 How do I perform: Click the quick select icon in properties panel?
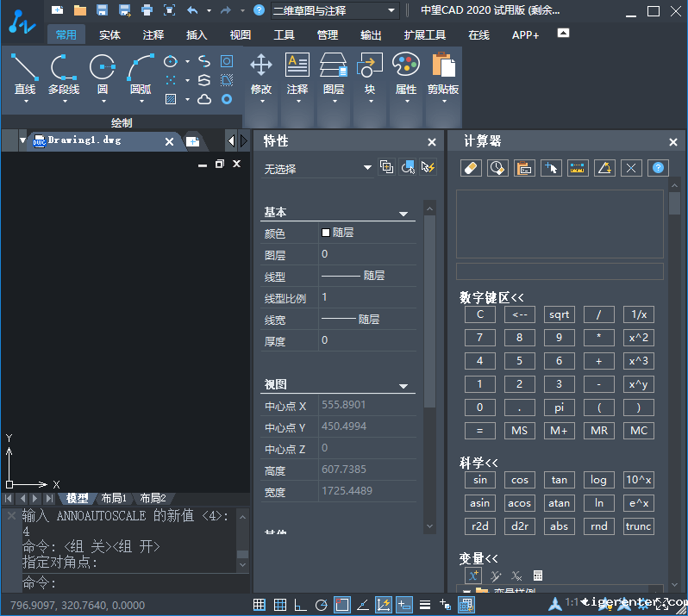click(x=428, y=167)
